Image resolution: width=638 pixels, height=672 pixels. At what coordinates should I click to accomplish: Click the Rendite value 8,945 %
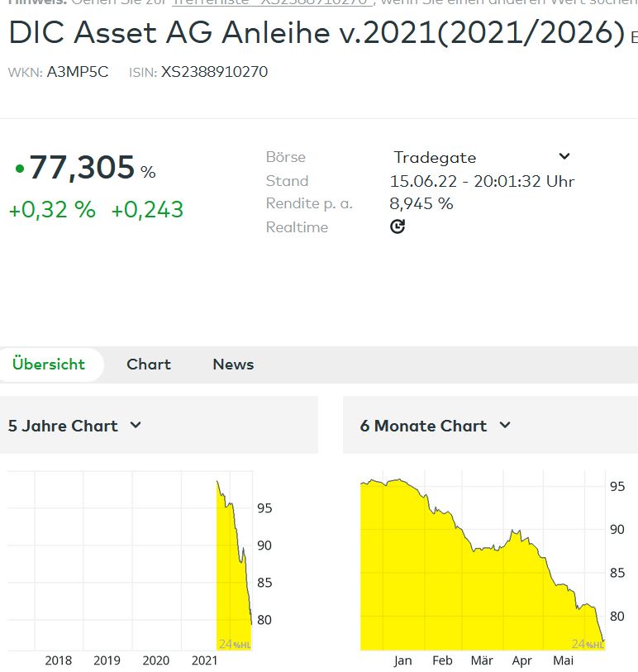pos(421,203)
